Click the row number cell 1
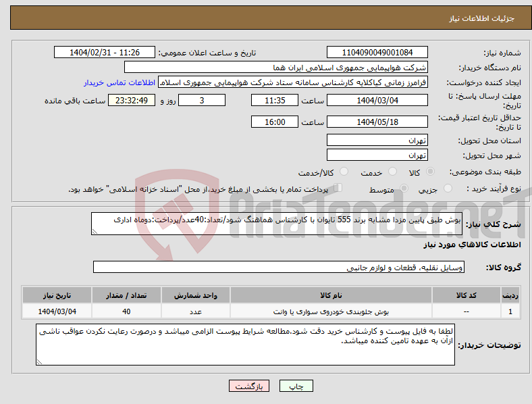 [x=510, y=311]
